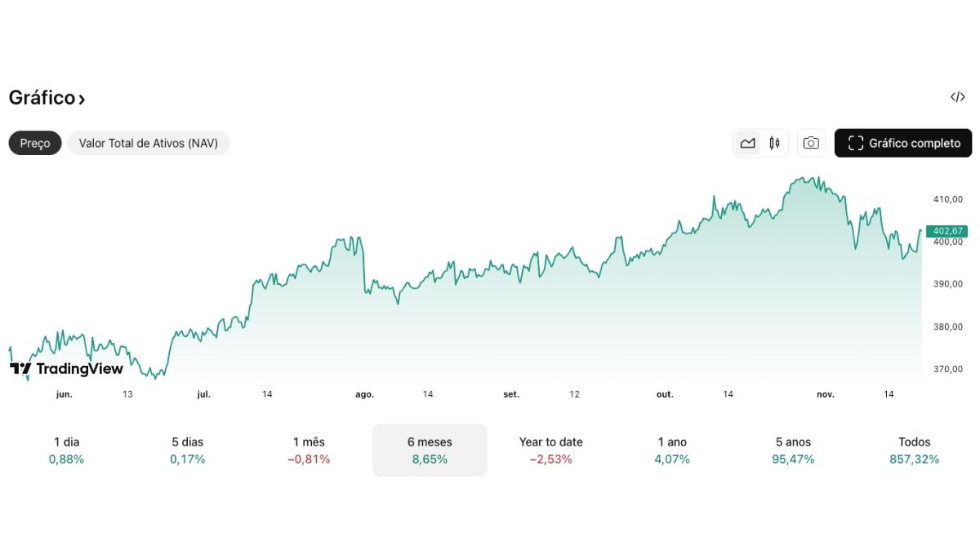Viewport: 980px width, 551px height.
Task: Open Gráfico completo full chart view
Action: [x=902, y=143]
